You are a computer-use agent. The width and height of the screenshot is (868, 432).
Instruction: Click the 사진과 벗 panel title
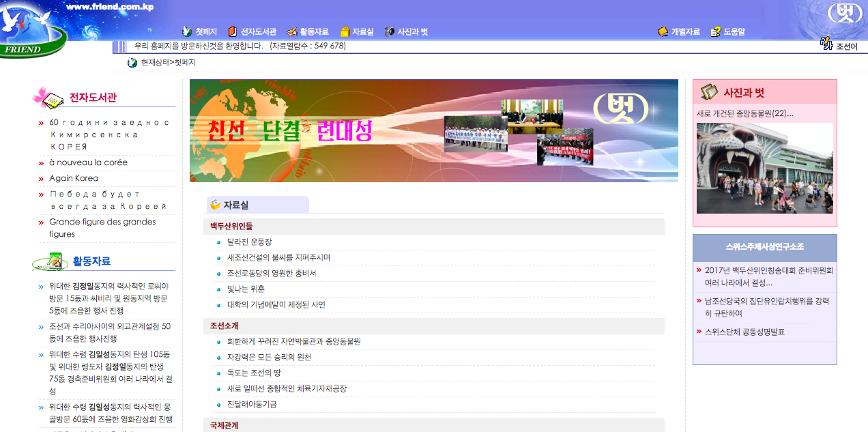tap(744, 92)
